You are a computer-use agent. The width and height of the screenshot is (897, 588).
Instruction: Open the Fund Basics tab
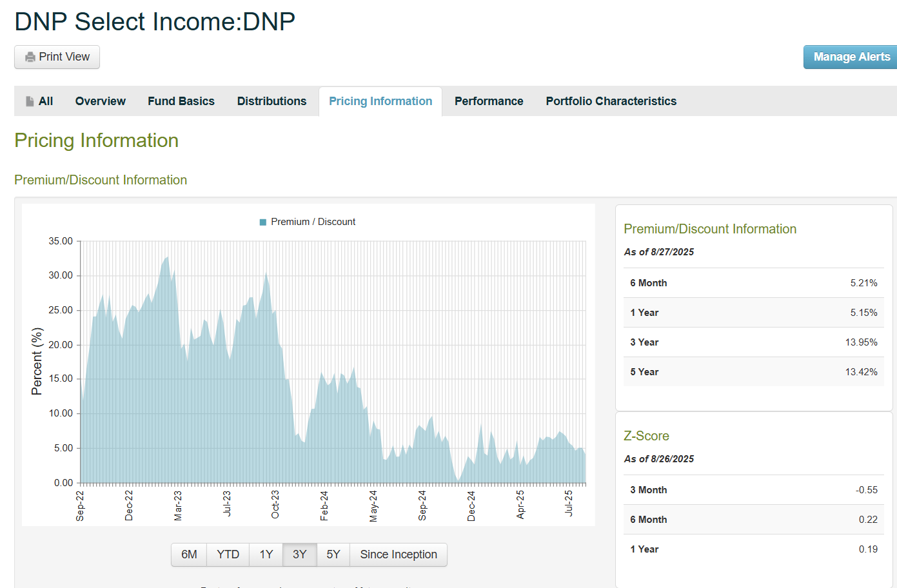click(x=181, y=101)
